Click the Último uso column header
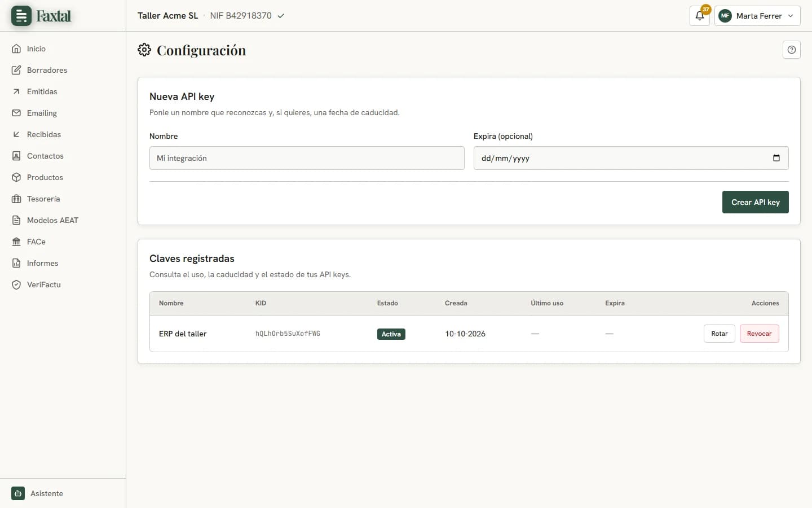The height and width of the screenshot is (508, 812). point(547,303)
